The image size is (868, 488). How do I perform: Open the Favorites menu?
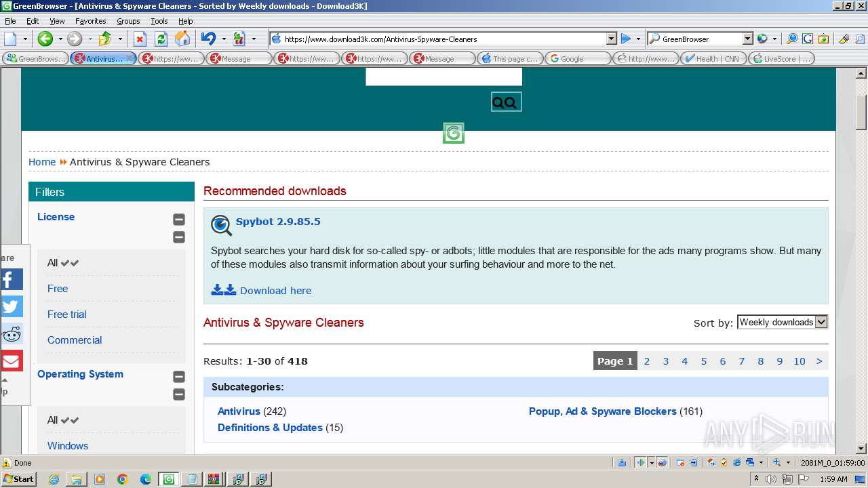point(90,21)
